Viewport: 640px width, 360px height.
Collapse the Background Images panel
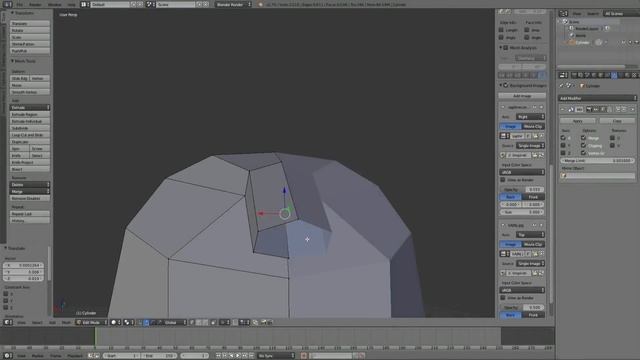coord(501,85)
